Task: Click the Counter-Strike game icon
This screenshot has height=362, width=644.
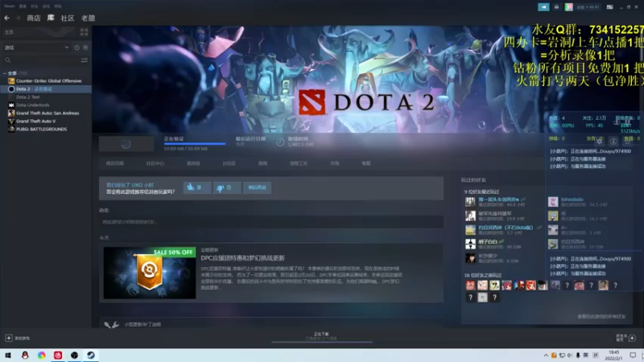Action: [x=11, y=81]
